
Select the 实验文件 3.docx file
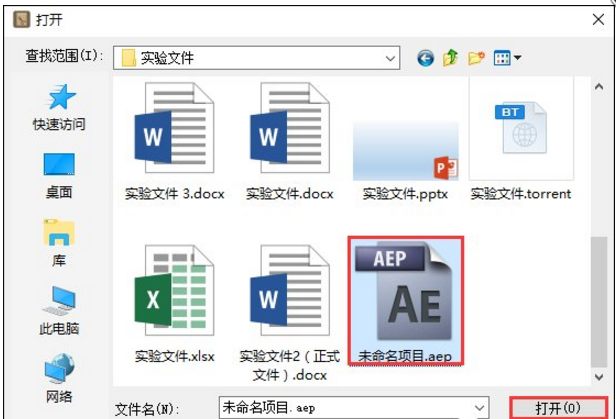click(x=174, y=142)
